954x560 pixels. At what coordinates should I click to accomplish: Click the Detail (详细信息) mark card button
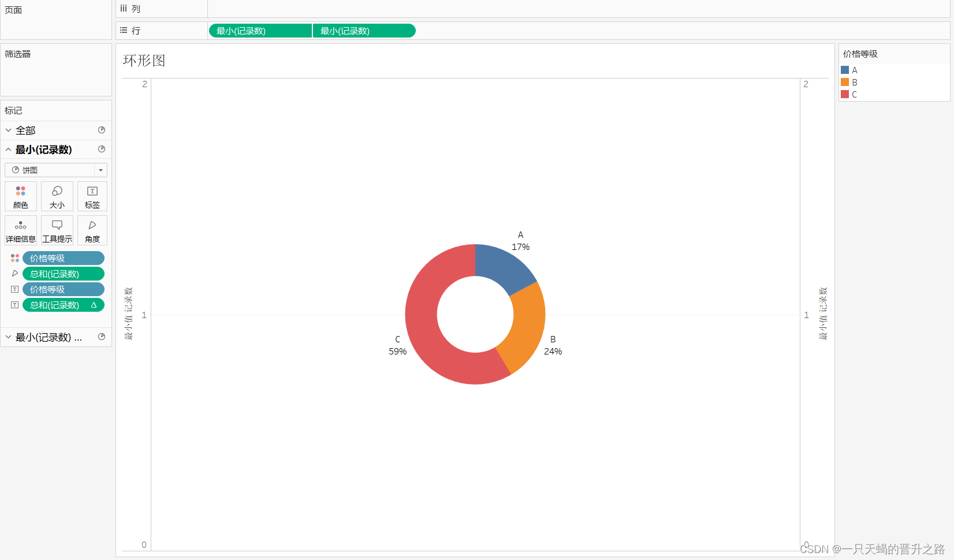[21, 230]
